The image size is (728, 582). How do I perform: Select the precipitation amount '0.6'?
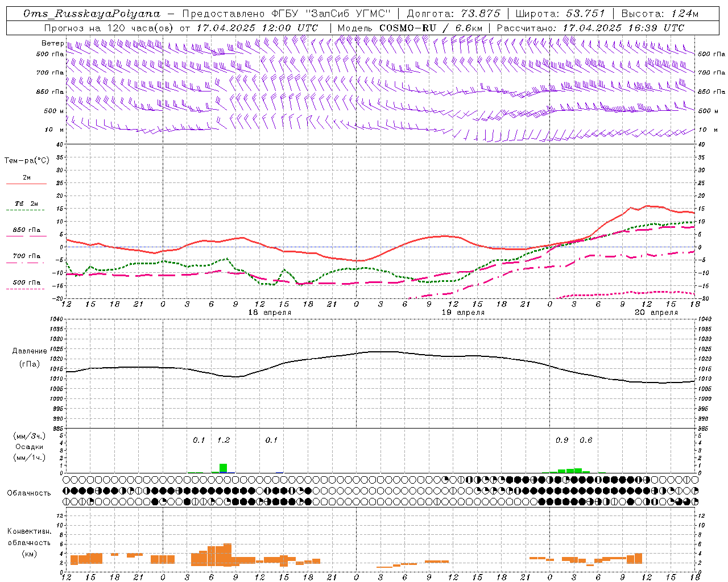click(586, 440)
